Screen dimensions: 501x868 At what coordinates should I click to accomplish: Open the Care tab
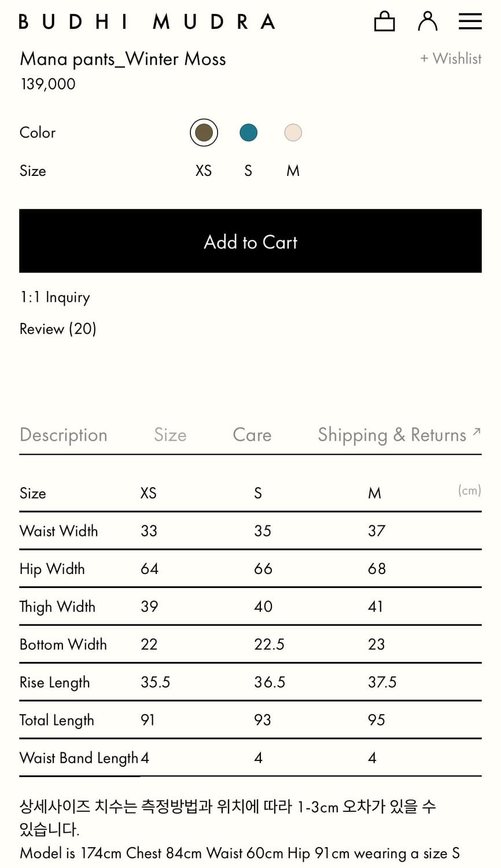point(252,435)
